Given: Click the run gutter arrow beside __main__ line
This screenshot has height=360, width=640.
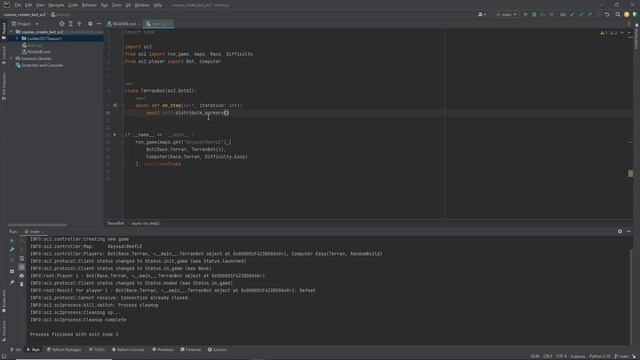Looking at the screenshot, I should coord(115,134).
